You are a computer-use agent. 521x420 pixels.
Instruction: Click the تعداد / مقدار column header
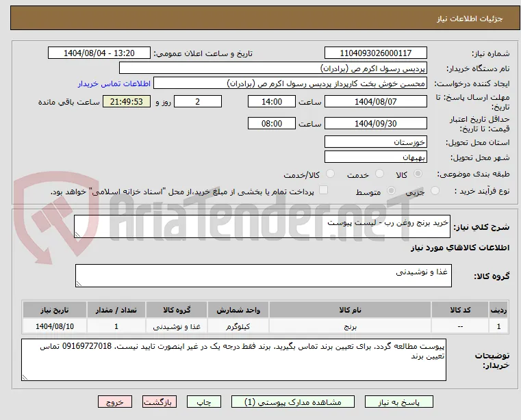click(116, 310)
